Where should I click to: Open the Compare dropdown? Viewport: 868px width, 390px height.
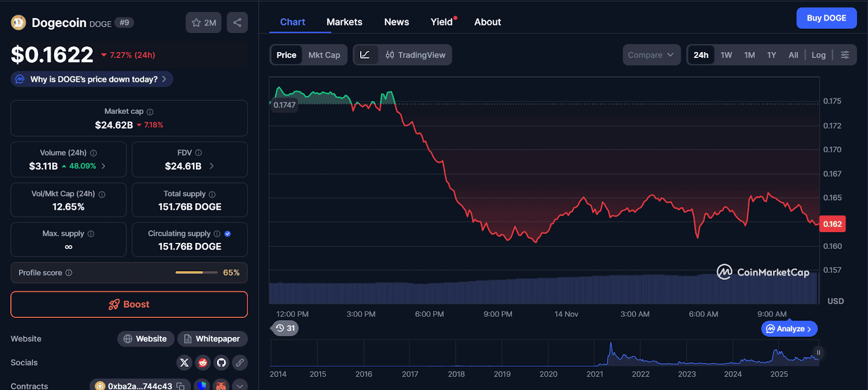651,55
